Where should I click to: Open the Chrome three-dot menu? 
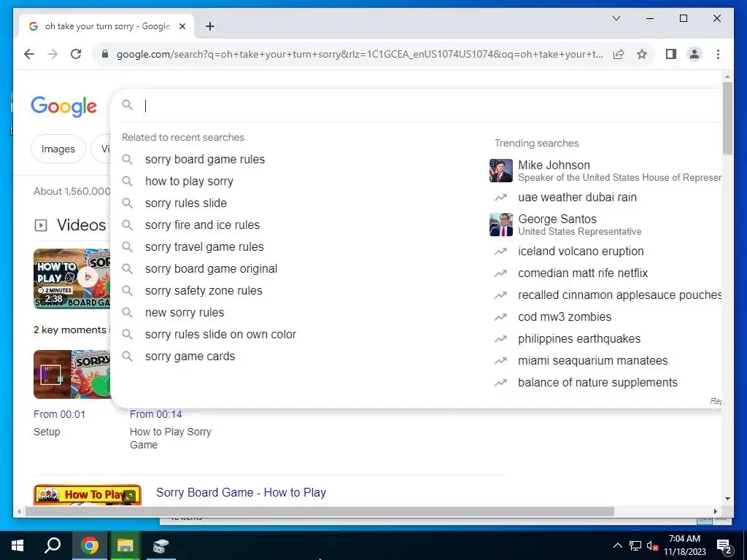tap(718, 54)
